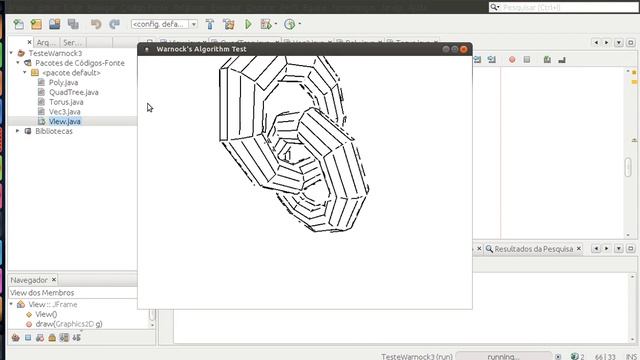Toggle fully qualified names filter icon
Viewport: 640px width, 360px height.
64,338
